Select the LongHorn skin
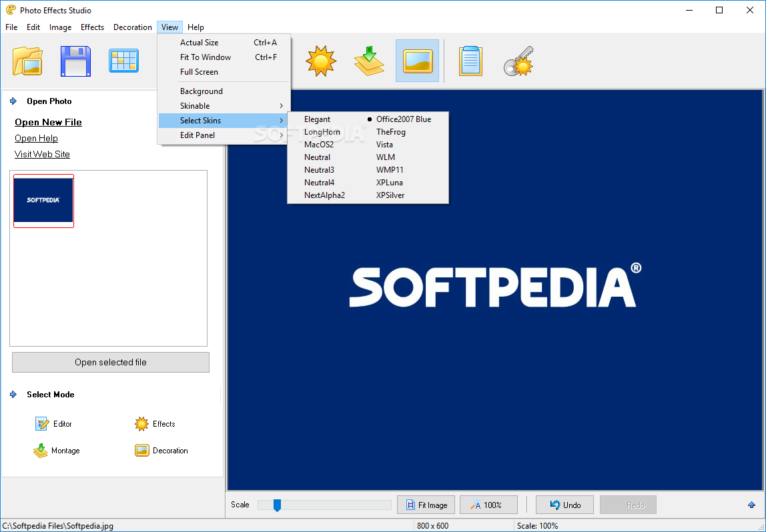 (x=322, y=132)
